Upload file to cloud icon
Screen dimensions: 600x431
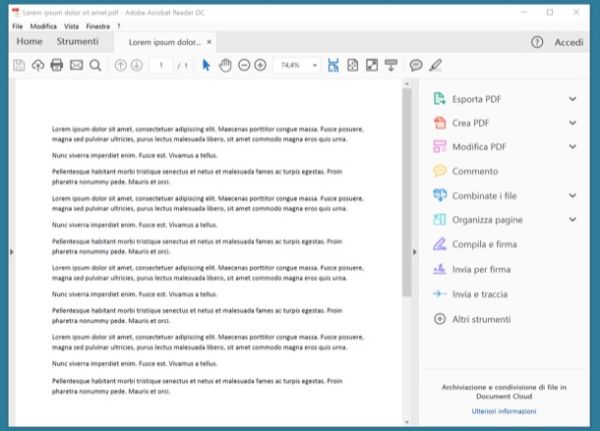(38, 65)
